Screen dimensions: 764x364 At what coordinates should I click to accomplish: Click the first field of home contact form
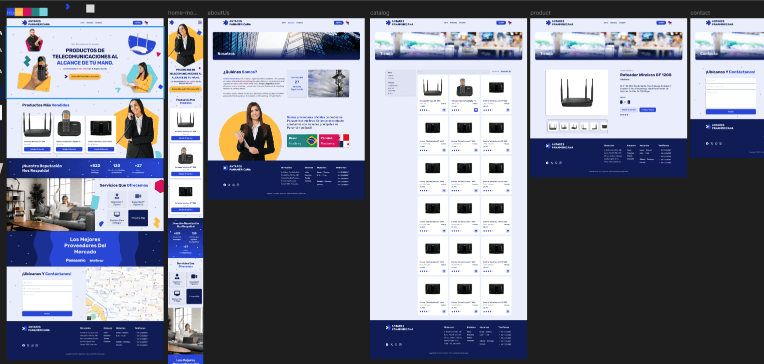click(47, 282)
